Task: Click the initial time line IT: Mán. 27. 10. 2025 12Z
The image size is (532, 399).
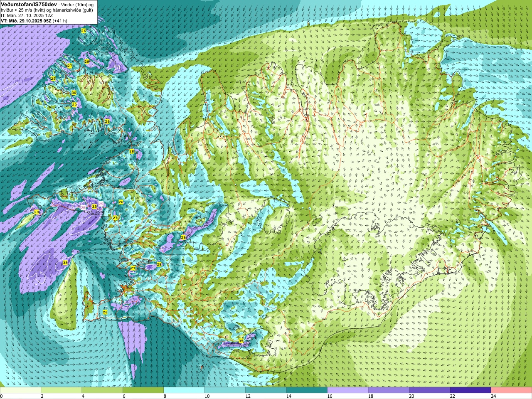Action: [27, 15]
